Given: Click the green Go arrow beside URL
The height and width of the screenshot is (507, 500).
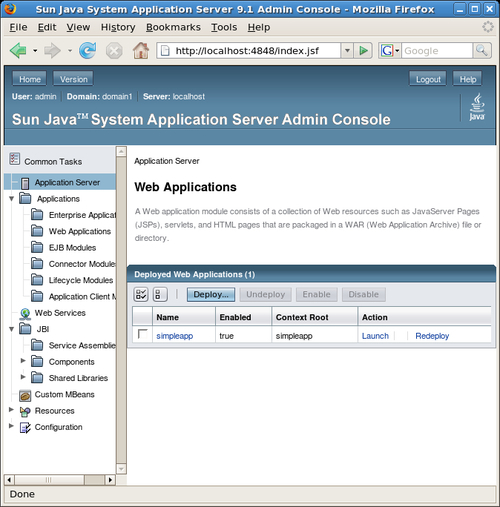Looking at the screenshot, I should [363, 51].
